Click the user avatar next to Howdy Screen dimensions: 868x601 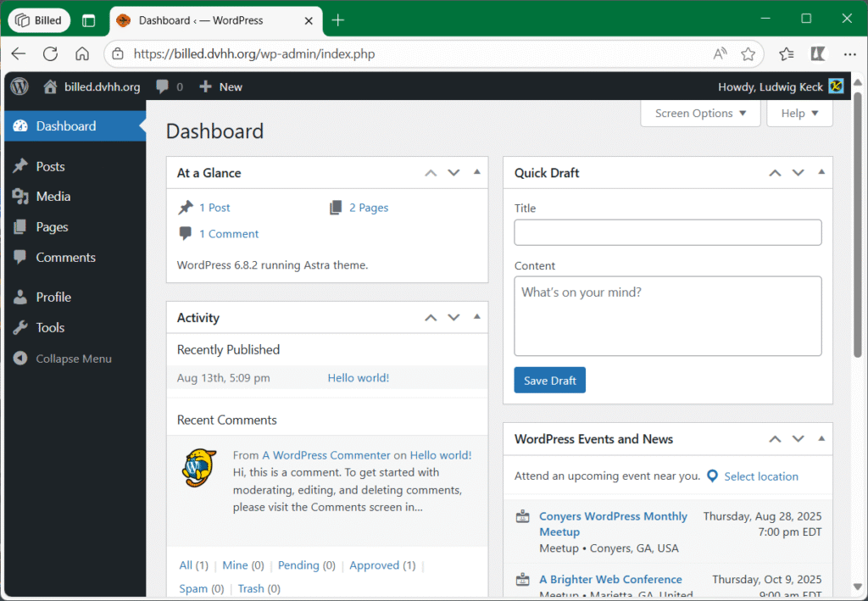(x=836, y=86)
